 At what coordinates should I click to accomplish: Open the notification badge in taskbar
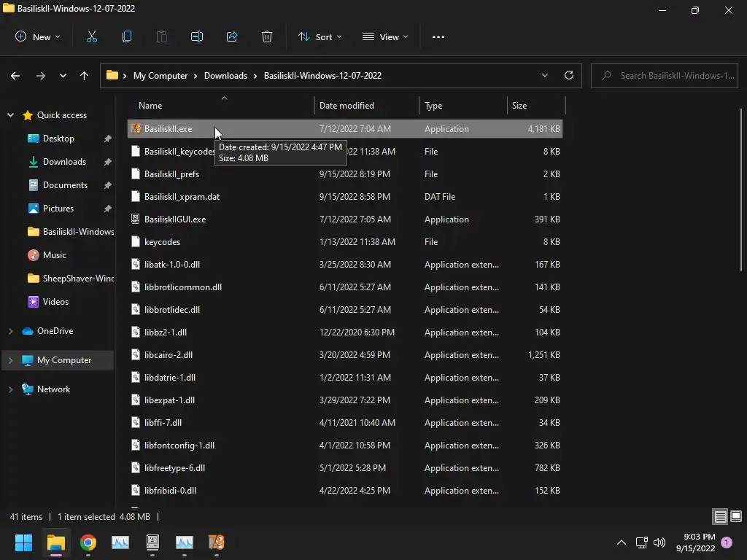tap(727, 542)
